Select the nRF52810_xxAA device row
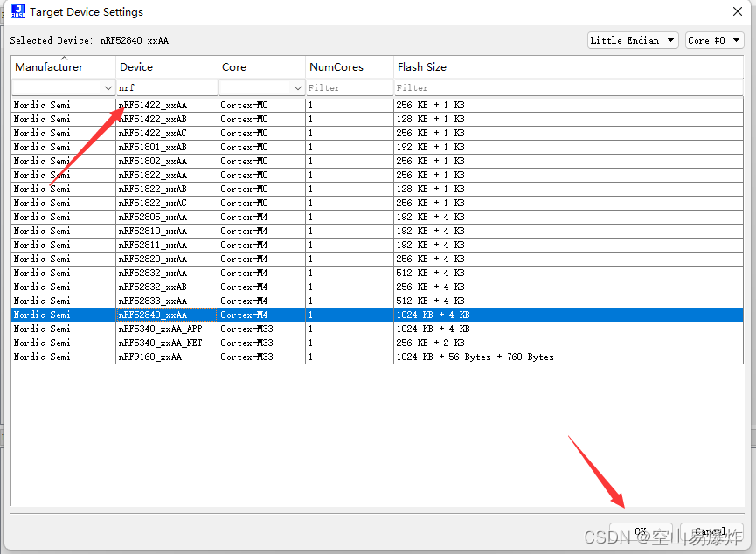Image resolution: width=756 pixels, height=554 pixels. [377, 231]
